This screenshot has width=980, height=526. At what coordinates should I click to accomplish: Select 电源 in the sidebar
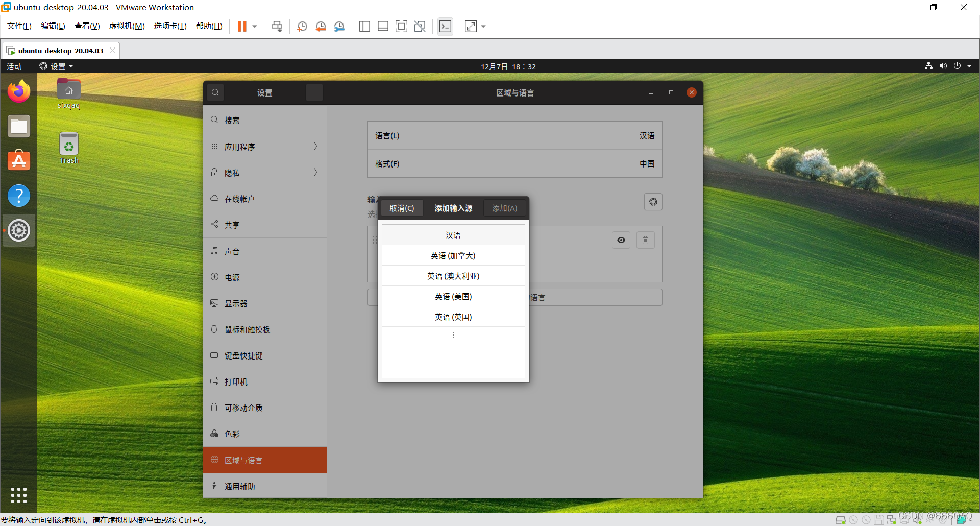(265, 277)
